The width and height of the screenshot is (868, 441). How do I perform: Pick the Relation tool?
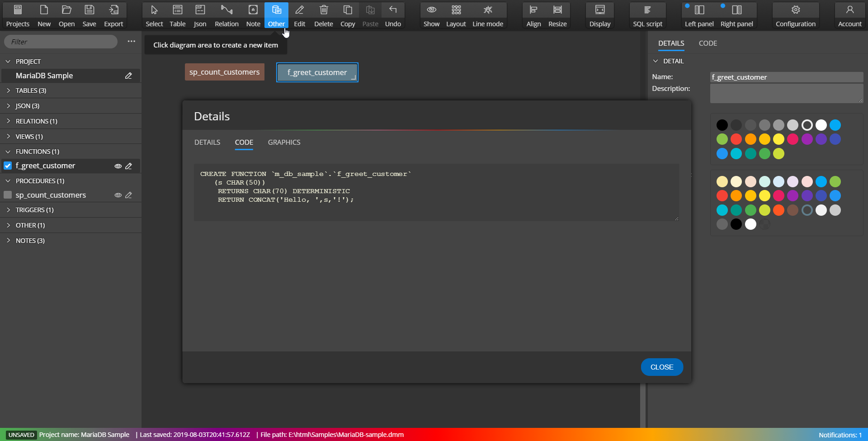tap(226, 16)
